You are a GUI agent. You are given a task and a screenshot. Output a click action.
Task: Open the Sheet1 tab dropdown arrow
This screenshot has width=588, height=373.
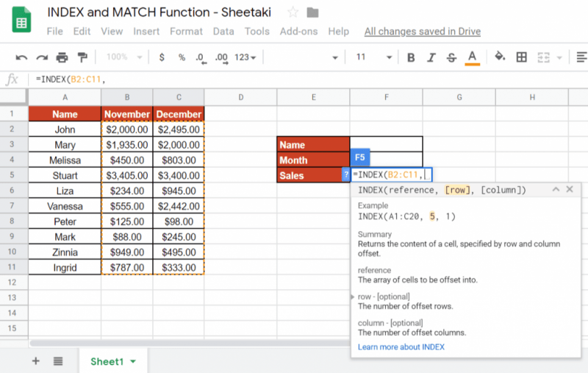133,362
